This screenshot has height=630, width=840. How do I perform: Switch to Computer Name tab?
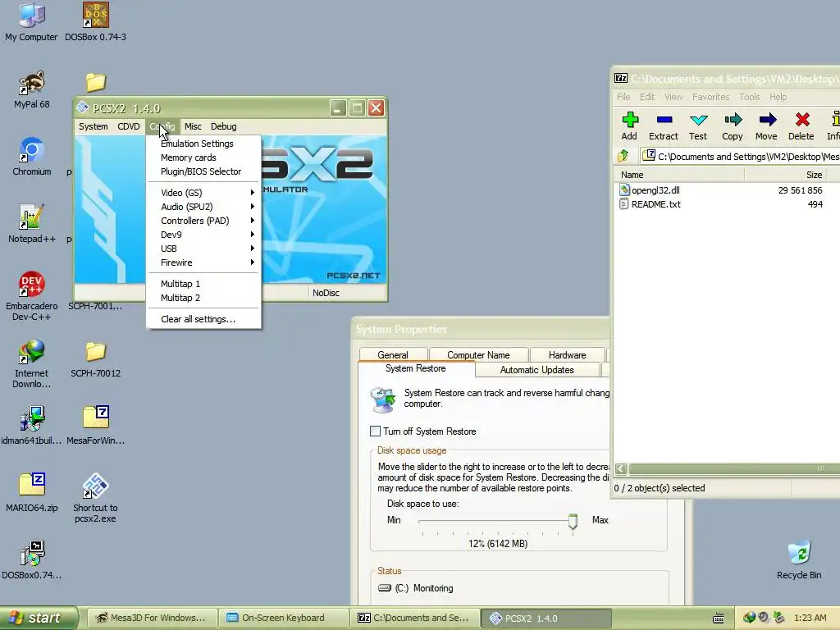[x=478, y=354]
